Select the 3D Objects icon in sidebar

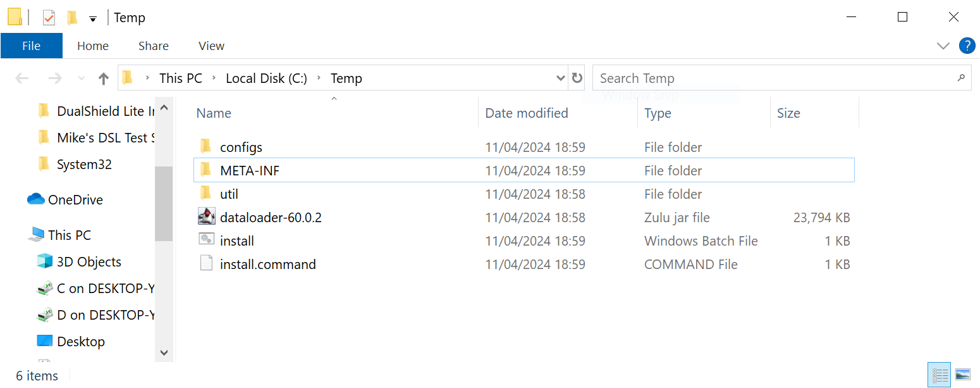[44, 261]
